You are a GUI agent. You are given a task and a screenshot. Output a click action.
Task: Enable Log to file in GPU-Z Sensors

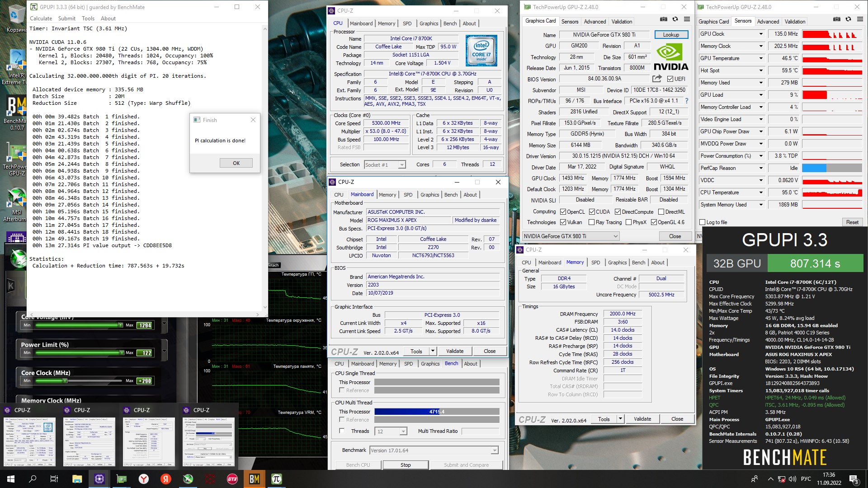click(x=702, y=222)
